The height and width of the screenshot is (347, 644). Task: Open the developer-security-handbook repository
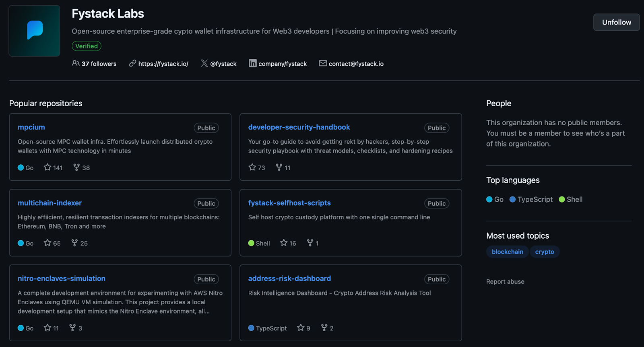click(299, 127)
